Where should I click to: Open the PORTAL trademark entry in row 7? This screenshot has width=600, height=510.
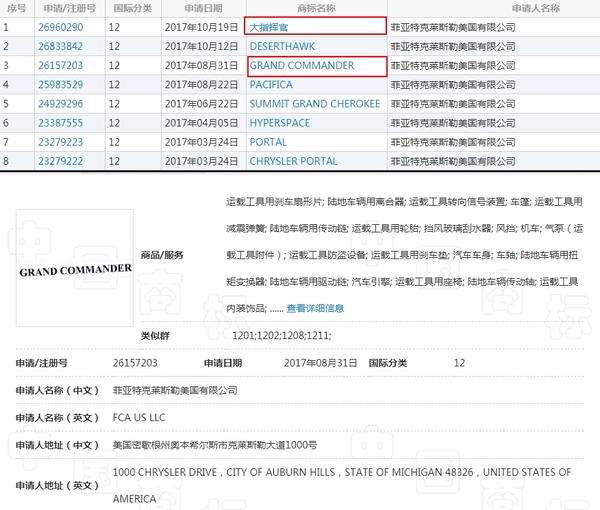tap(268, 142)
